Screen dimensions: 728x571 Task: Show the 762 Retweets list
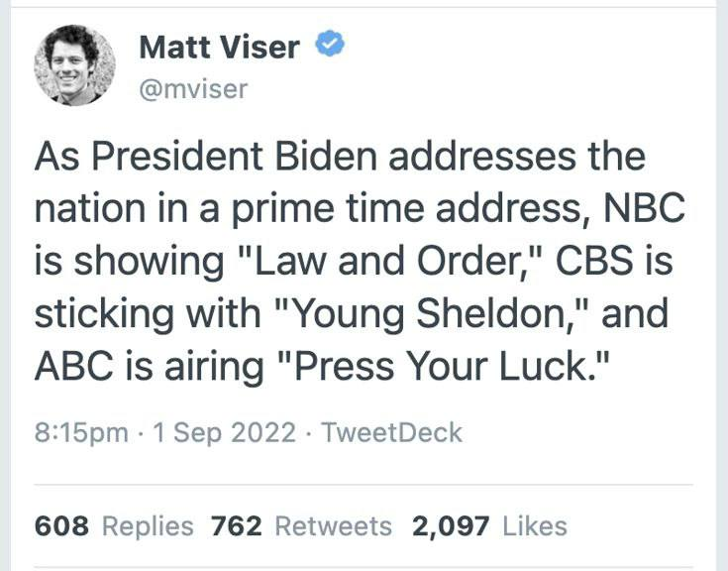coord(301,525)
